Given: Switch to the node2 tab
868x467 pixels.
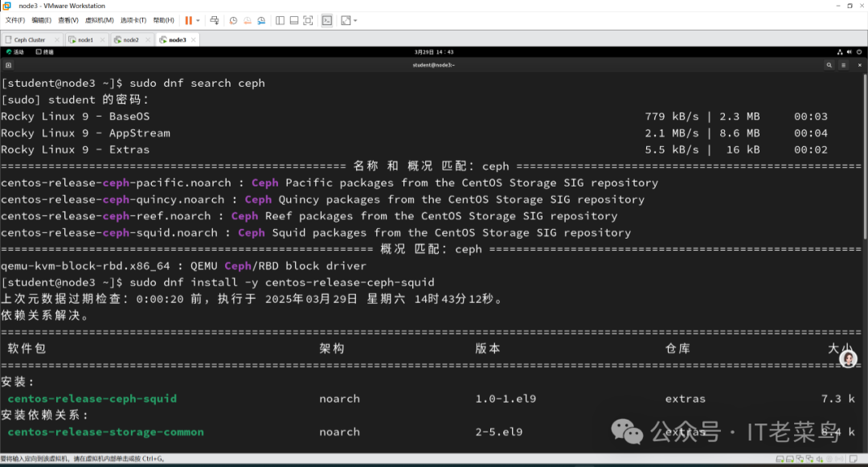Looking at the screenshot, I should coord(131,40).
